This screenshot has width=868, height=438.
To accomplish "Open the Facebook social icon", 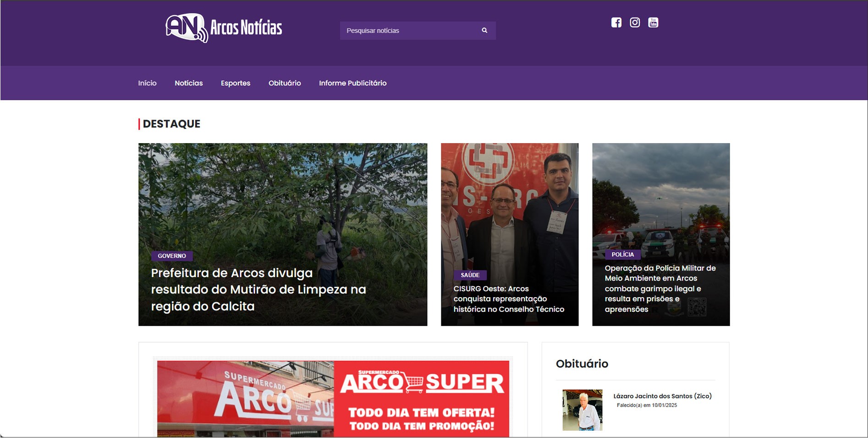I will coord(616,22).
